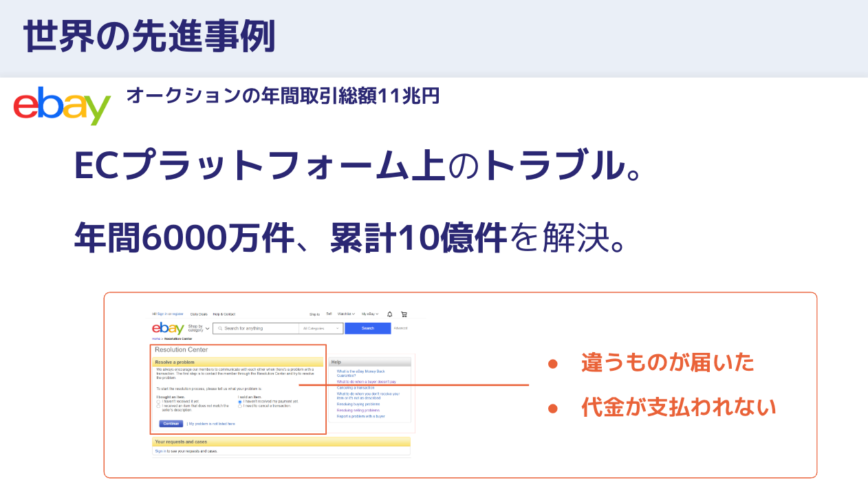Click the eBay logo in the embedded page
Image resolution: width=868 pixels, height=487 pixels.
pos(168,328)
